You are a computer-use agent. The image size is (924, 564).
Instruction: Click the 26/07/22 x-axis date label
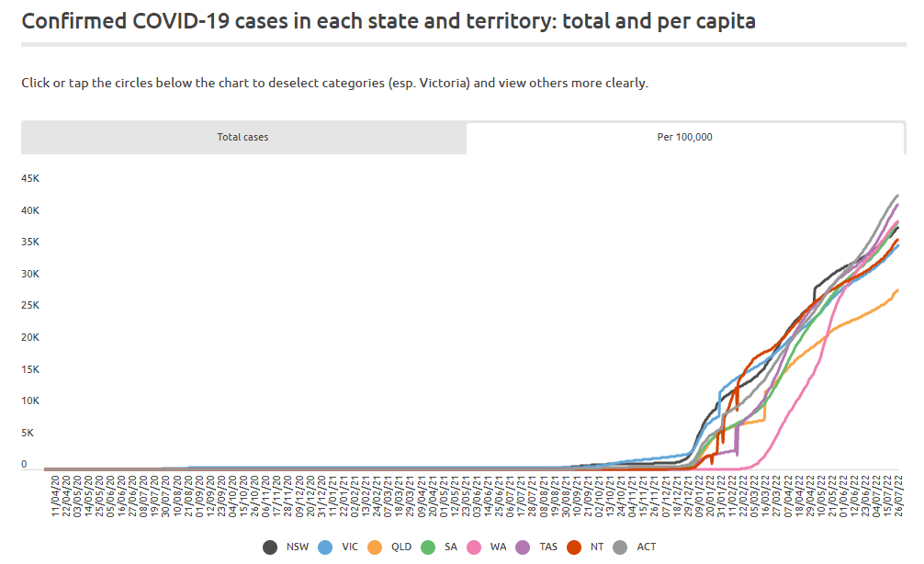tap(898, 496)
